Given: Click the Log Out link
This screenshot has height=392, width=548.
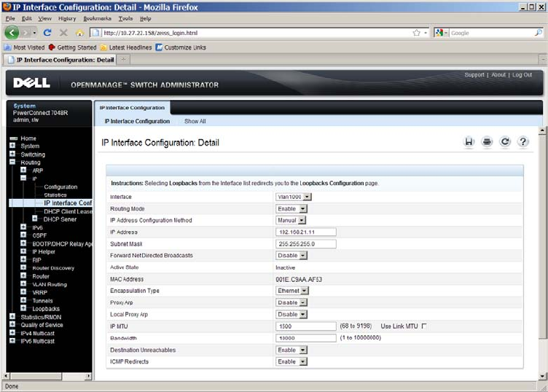Looking at the screenshot, I should coord(522,75).
